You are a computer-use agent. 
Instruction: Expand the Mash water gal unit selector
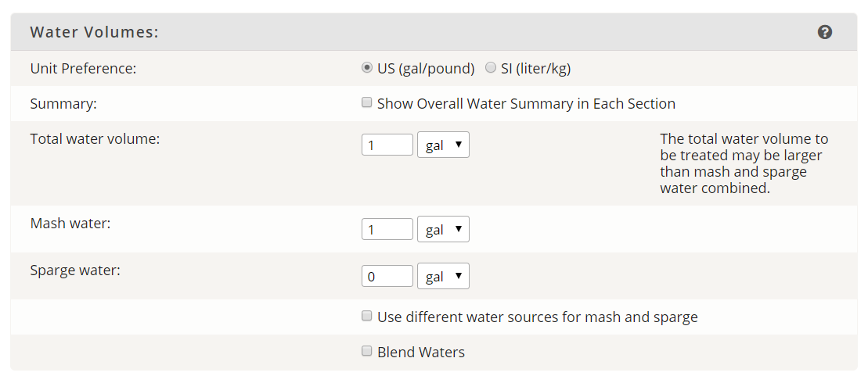[444, 229]
